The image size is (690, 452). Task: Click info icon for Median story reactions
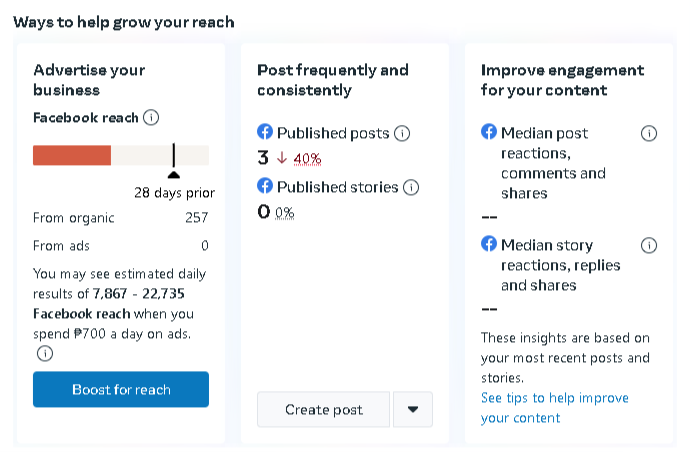[648, 245]
